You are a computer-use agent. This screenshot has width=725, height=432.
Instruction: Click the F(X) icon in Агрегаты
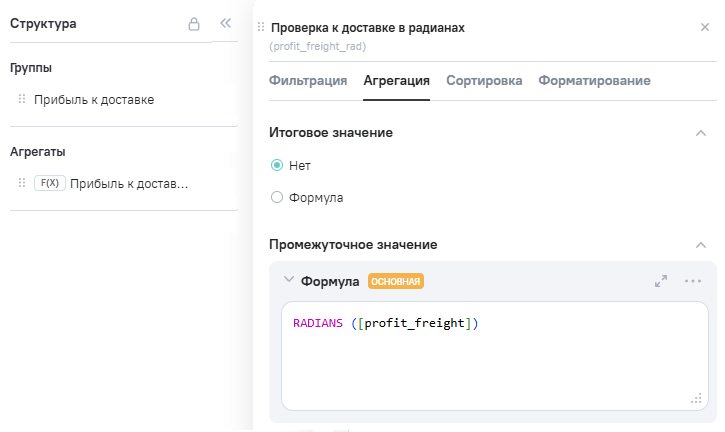coord(49,183)
